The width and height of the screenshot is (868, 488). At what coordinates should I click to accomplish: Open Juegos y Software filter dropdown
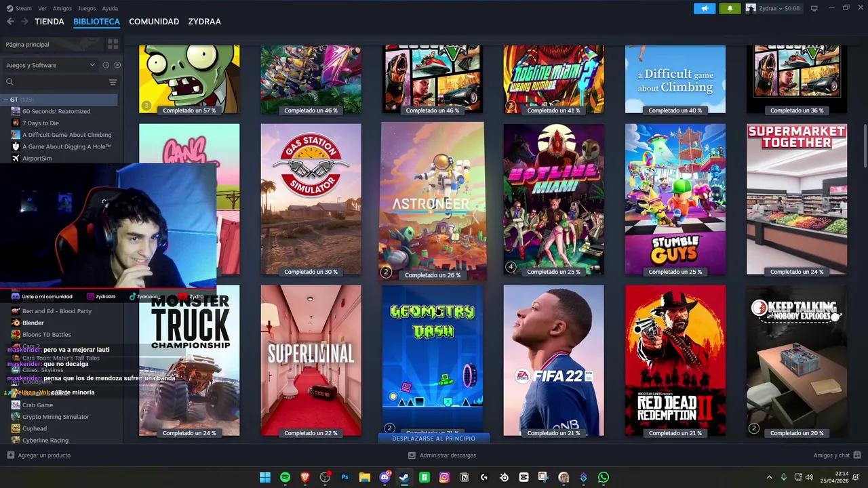[x=51, y=65]
